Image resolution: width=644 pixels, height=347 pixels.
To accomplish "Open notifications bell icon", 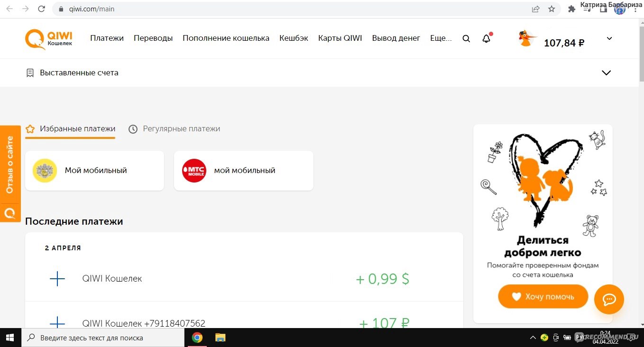I will click(x=486, y=39).
